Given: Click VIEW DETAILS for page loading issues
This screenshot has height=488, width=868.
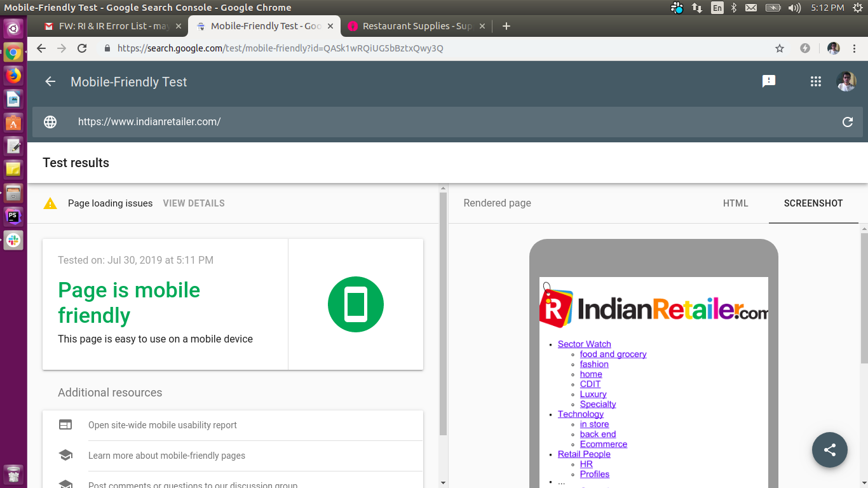Looking at the screenshot, I should pyautogui.click(x=194, y=203).
